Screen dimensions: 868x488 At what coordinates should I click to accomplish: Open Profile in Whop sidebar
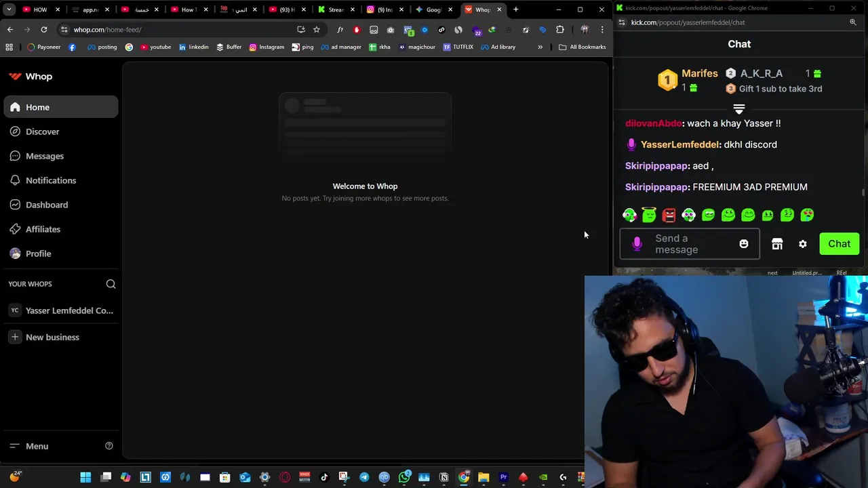(61, 253)
